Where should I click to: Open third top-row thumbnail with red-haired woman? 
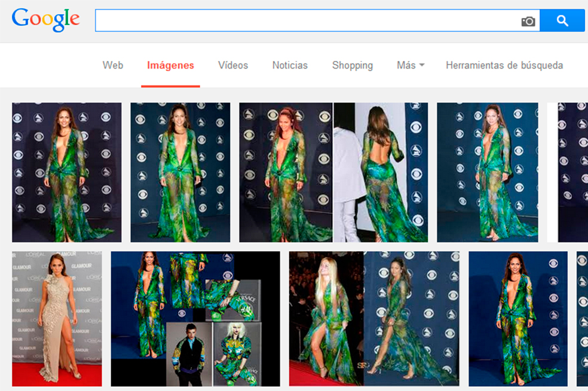pos(286,173)
